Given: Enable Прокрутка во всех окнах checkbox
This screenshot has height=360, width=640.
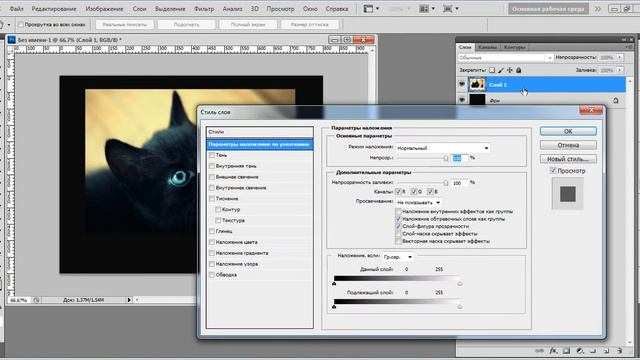Looking at the screenshot, I should pos(21,24).
